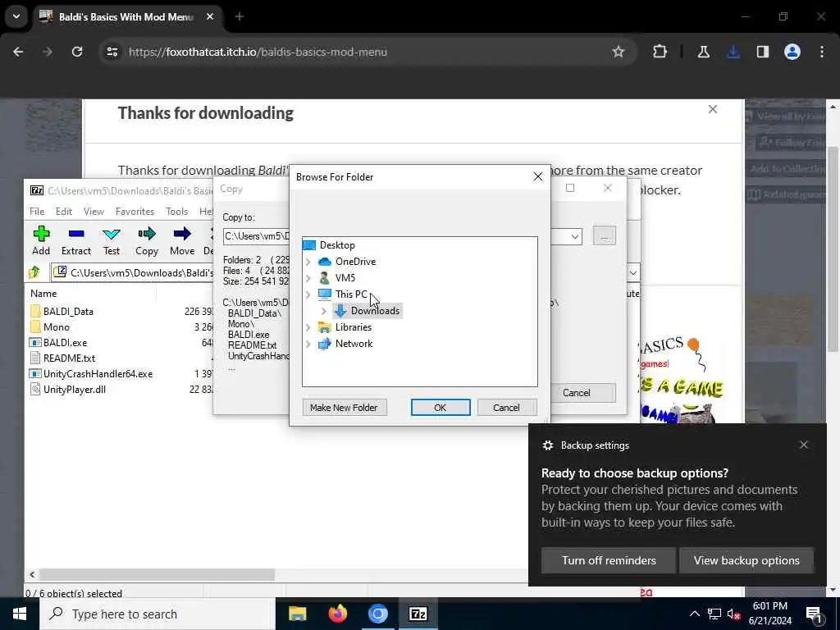Expand the VM5 tree node

click(x=308, y=277)
